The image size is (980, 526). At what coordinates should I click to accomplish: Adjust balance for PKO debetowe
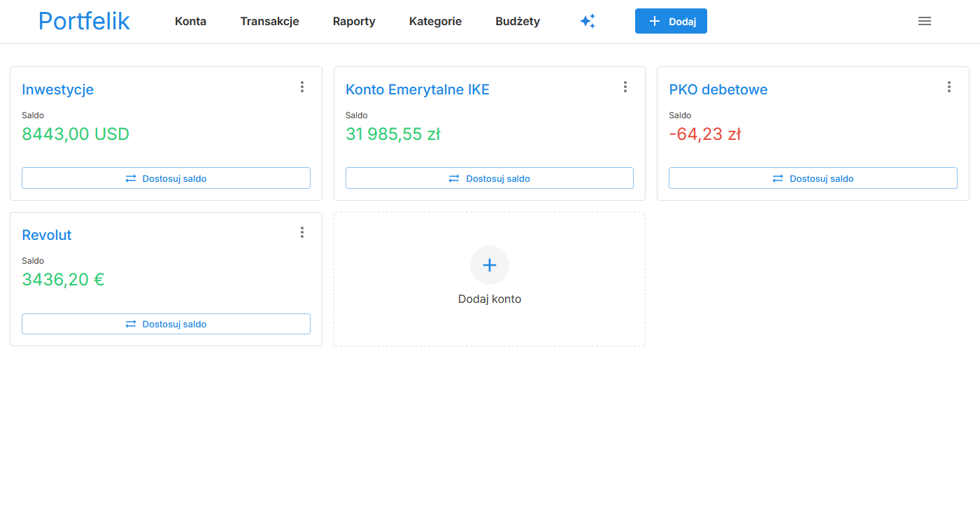click(813, 178)
